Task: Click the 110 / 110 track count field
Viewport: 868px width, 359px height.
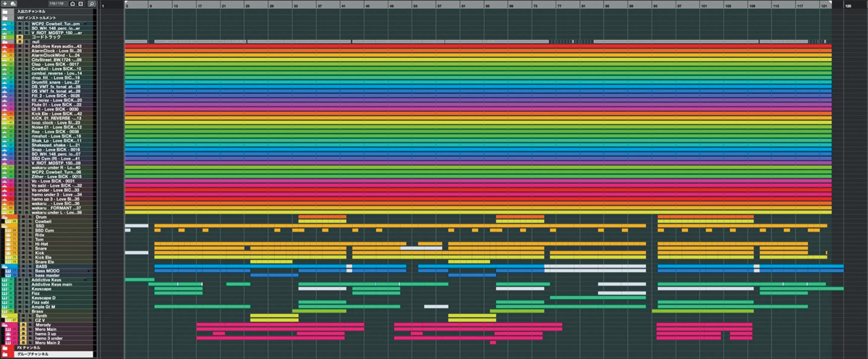Action: pos(56,4)
